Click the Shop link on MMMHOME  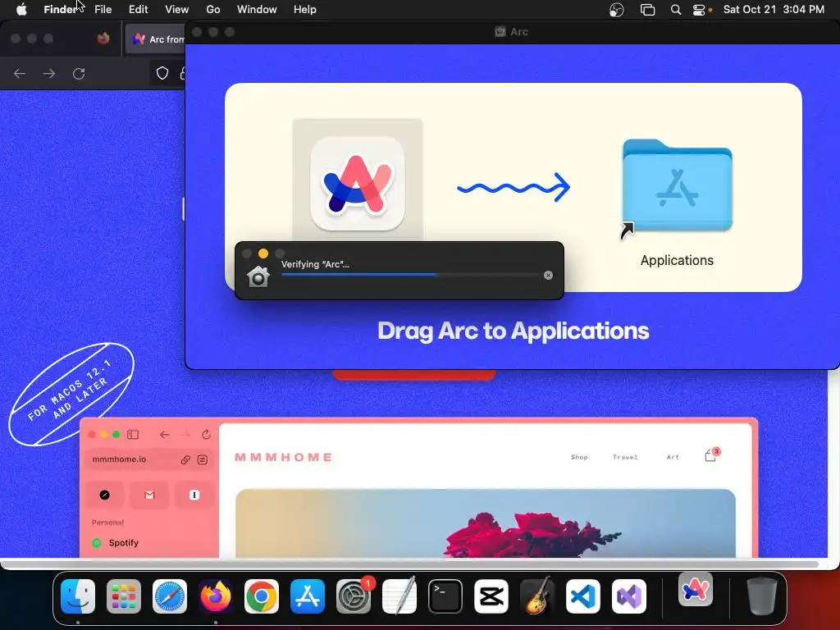[x=579, y=457]
